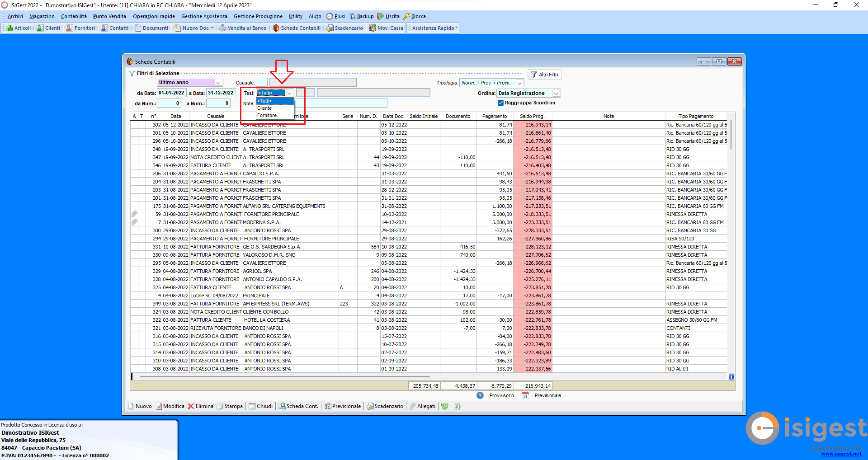868x460 pixels.
Task: Open Fornitori from the toolbar
Action: click(x=80, y=28)
